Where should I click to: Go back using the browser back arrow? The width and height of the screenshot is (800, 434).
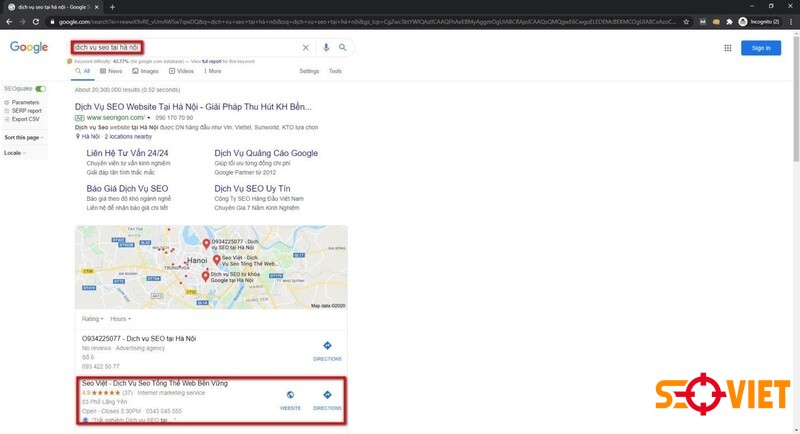point(9,22)
